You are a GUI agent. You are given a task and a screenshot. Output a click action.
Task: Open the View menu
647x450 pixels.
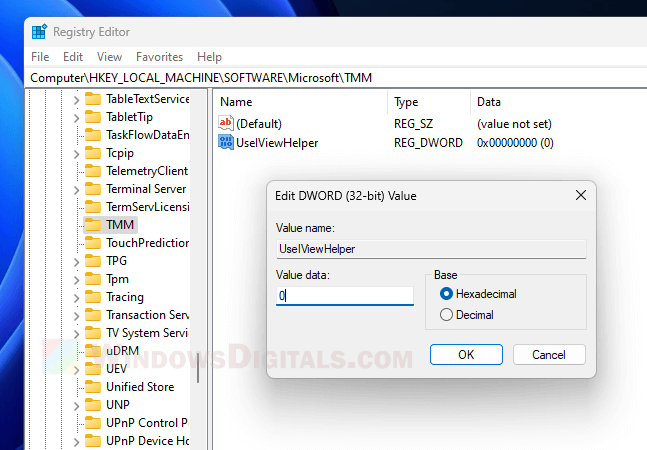109,57
